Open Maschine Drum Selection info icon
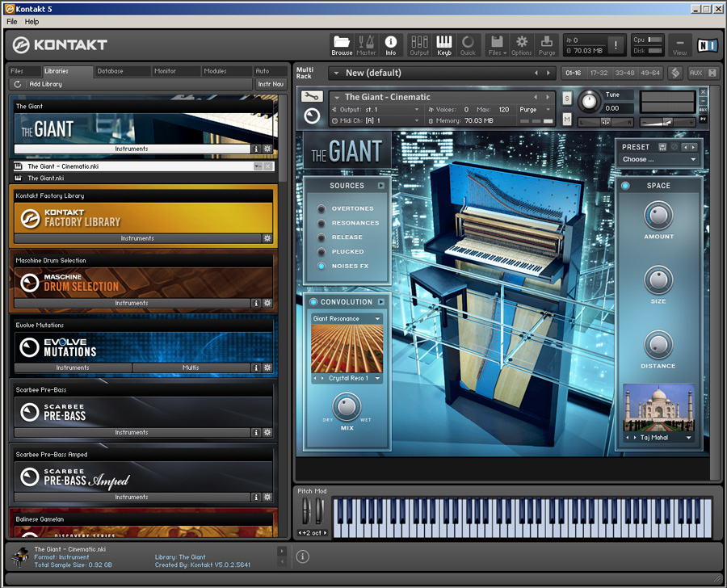 (255, 303)
